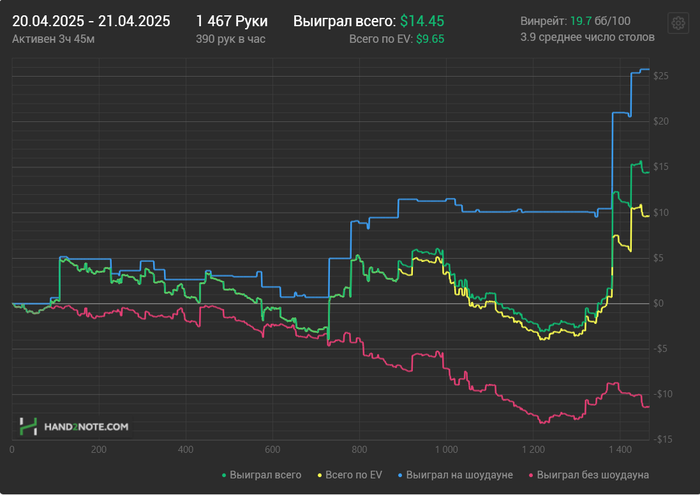Click the 'Винрейт:' label
Viewport: 700px width, 495px height.
[544, 21]
